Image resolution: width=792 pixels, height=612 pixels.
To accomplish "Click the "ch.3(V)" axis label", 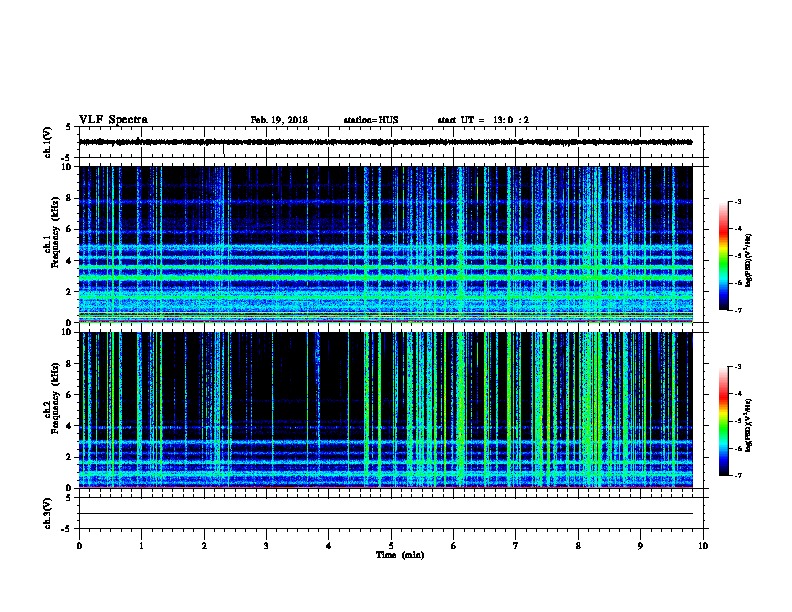I will pos(48,513).
